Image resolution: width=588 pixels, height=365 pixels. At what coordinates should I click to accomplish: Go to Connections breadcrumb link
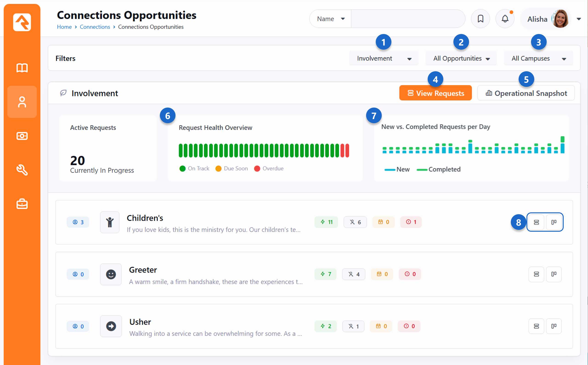pyautogui.click(x=95, y=27)
